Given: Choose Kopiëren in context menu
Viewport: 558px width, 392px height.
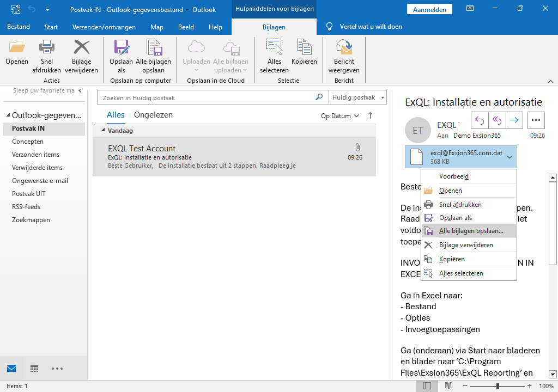Looking at the screenshot, I should [469, 259].
